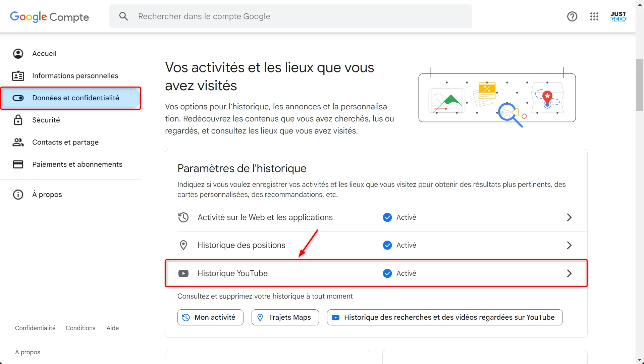Click the Activité sur le Web et les applications label
This screenshot has height=364, width=644.
click(265, 217)
